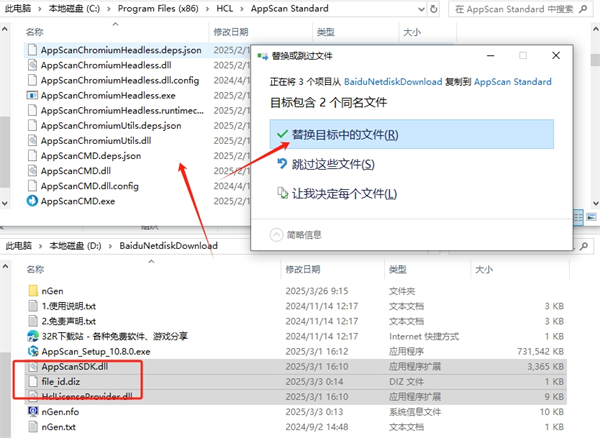Click the file_id.diz file icon
The width and height of the screenshot is (600, 438).
34,381
